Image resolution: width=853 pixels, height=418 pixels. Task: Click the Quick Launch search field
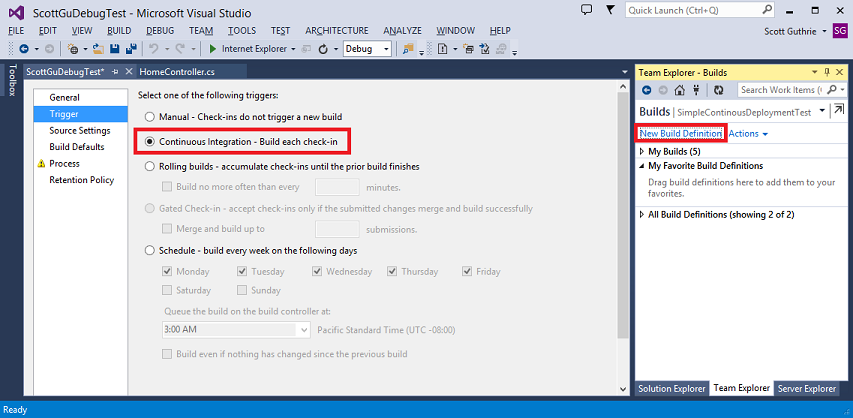click(694, 10)
